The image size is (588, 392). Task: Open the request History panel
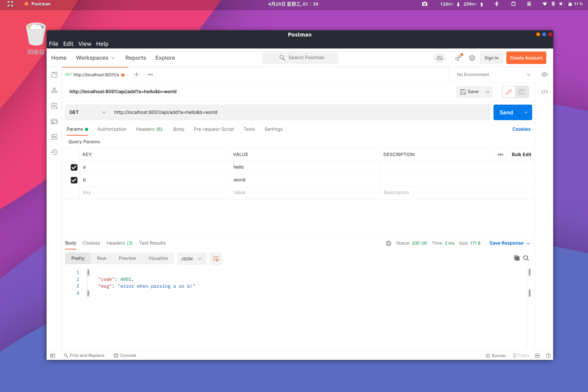(x=54, y=152)
